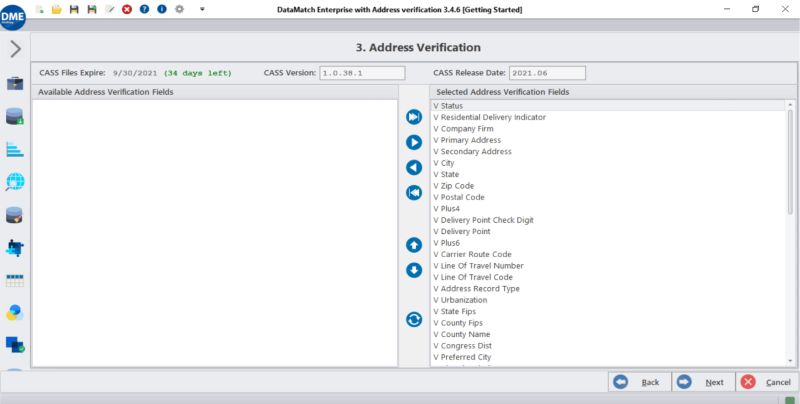The height and width of the screenshot is (404, 800).
Task: Click the selected fields list vertical scrollbar
Action: [x=790, y=162]
